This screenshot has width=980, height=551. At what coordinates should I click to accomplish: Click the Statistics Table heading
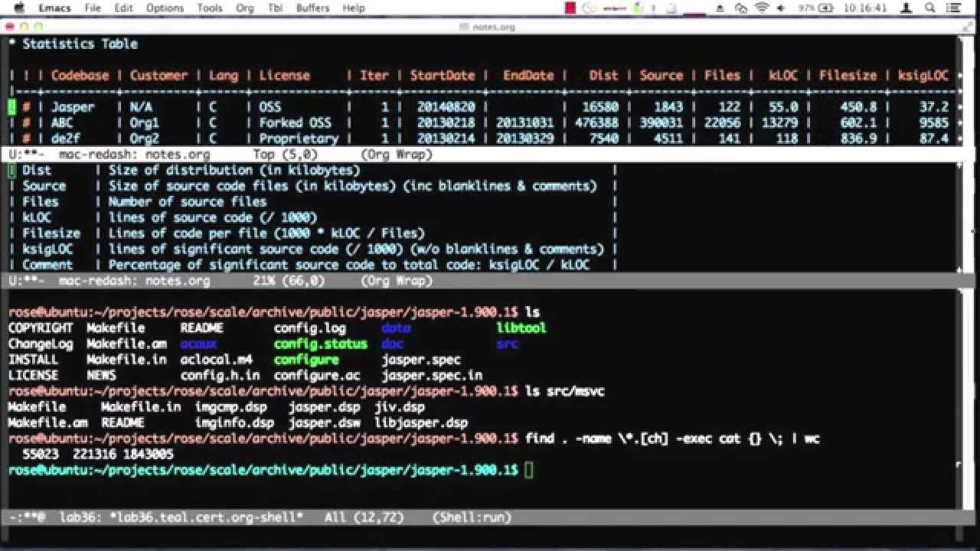(80, 44)
